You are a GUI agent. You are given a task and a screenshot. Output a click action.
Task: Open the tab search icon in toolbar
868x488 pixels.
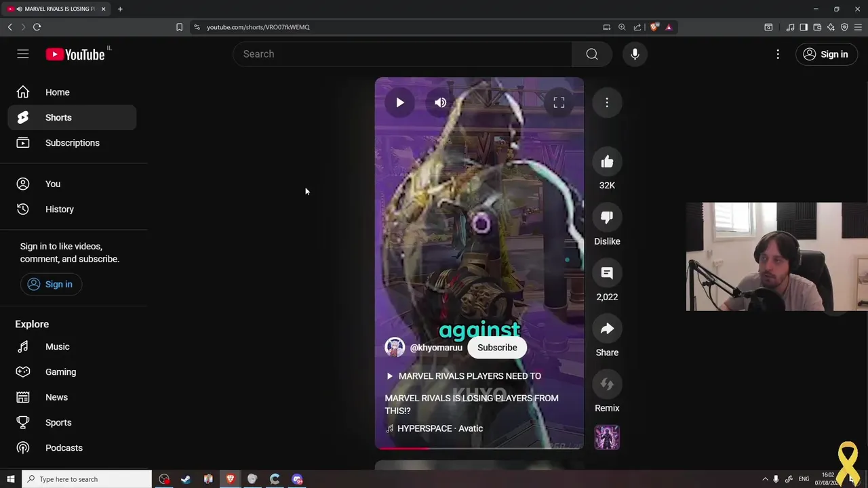pyautogui.click(x=768, y=27)
